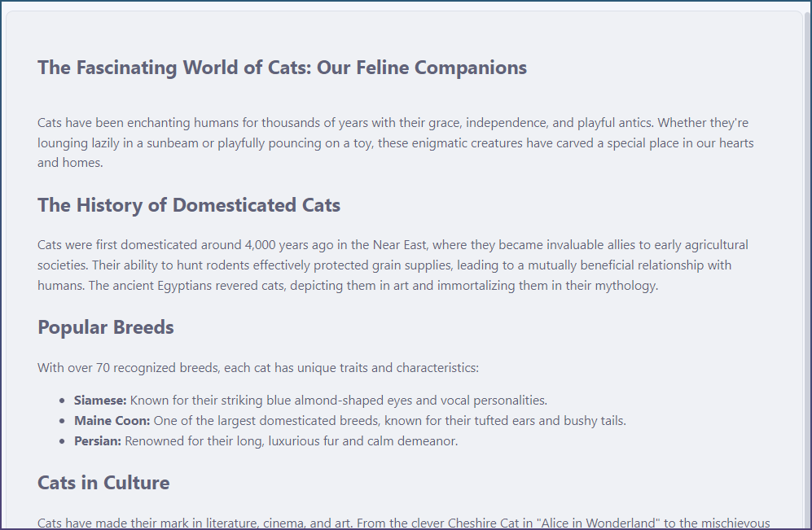The image size is (812, 530).
Task: Click the bold Siamese breed name
Action: tap(100, 401)
